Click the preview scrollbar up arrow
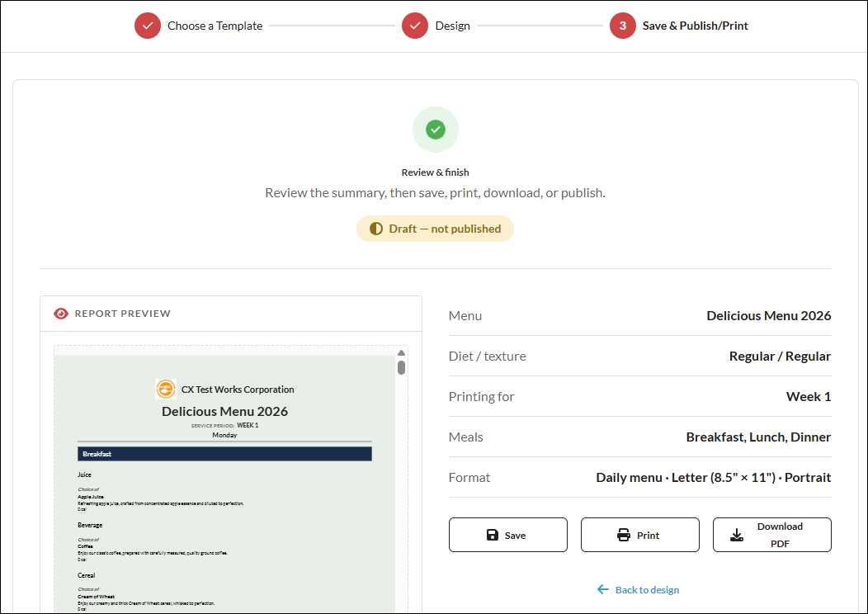This screenshot has width=868, height=614. click(x=401, y=352)
